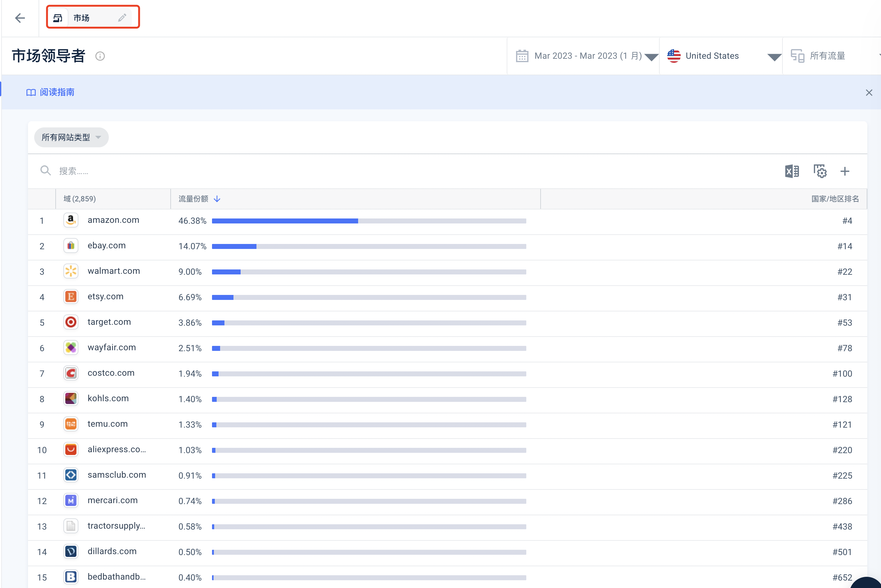Screen dimensions: 881x588
Task: Expand the United States country dropdown
Action: [x=774, y=57]
